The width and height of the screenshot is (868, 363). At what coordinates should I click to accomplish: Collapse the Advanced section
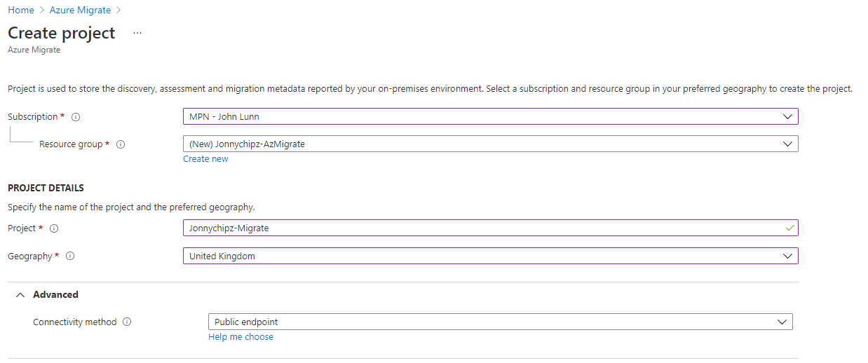[x=20, y=295]
